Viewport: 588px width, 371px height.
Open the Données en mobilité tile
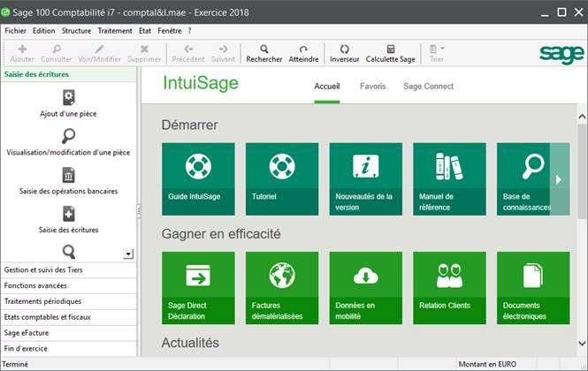pos(366,288)
